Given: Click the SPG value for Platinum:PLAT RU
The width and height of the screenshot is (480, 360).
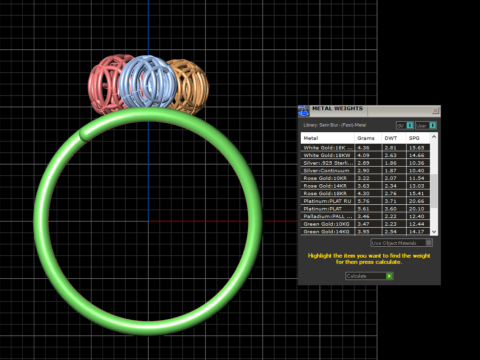Looking at the screenshot, I should coord(417,201).
